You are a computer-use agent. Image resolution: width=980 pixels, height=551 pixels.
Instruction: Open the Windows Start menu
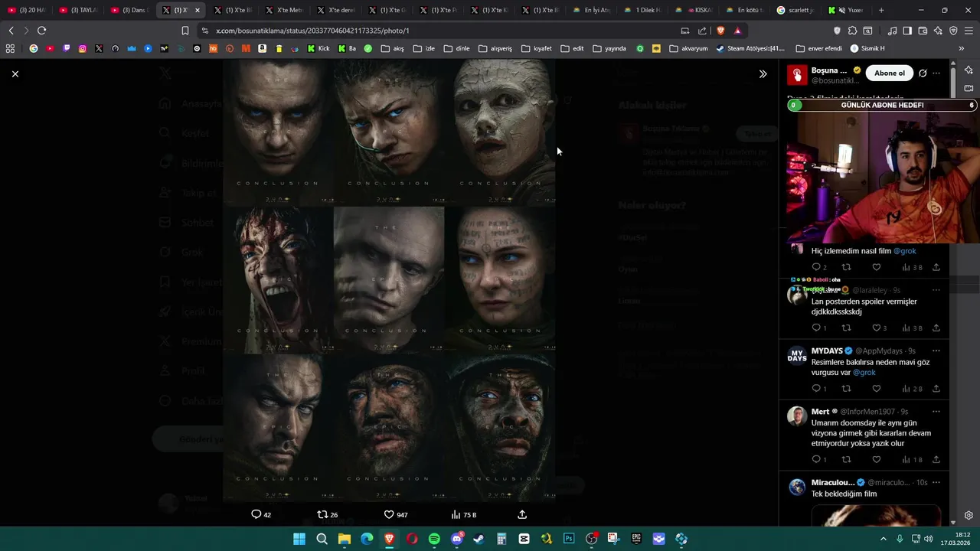(x=299, y=539)
